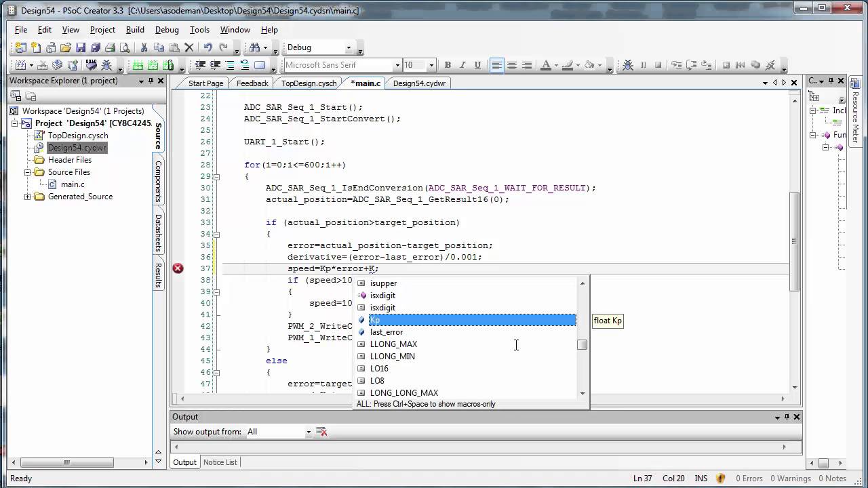
Task: Click the Center align icon
Action: pyautogui.click(x=512, y=65)
